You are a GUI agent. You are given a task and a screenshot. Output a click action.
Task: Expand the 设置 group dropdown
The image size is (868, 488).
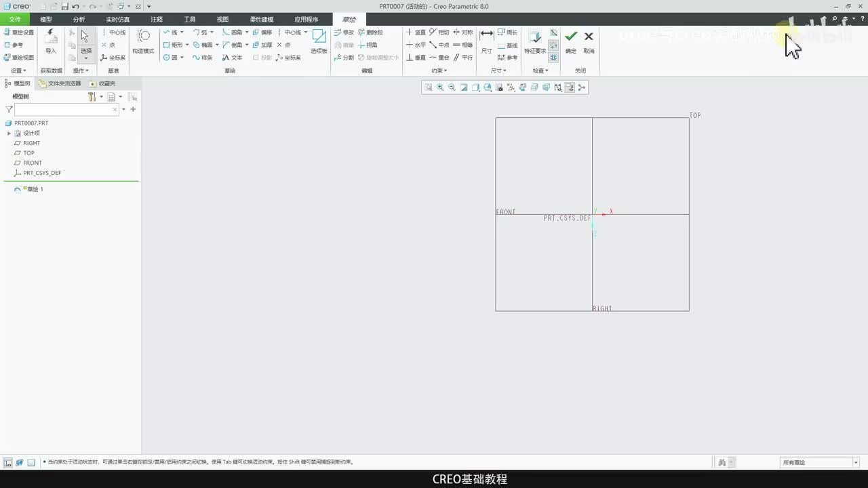(18, 70)
